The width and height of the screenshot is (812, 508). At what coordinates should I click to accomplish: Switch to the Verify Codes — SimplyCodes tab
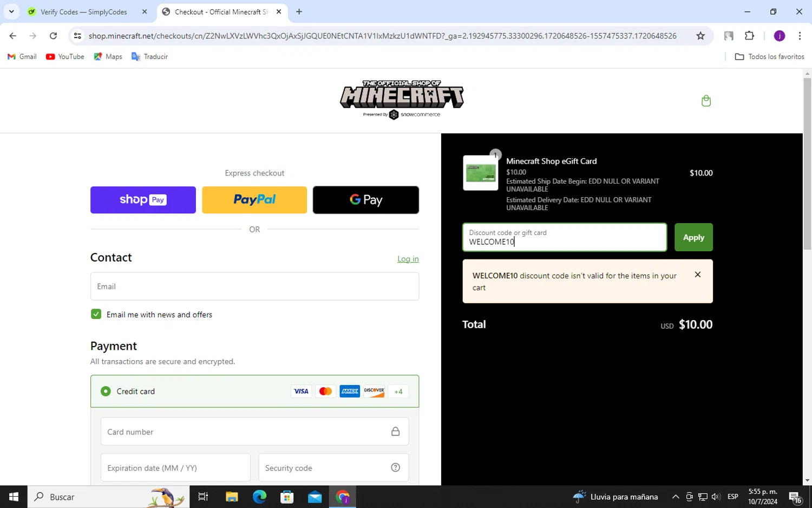point(83,11)
